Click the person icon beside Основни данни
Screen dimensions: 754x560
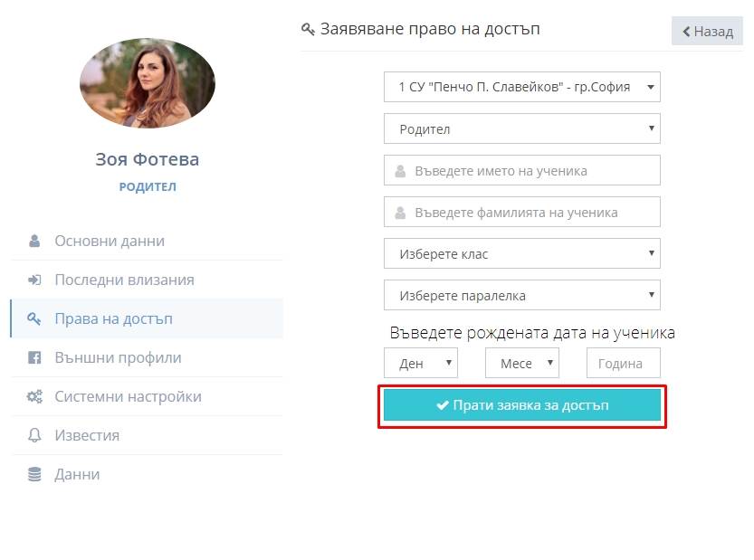click(34, 241)
